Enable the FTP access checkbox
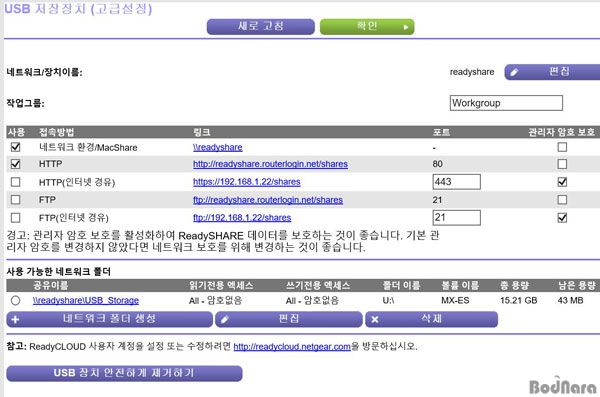Image resolution: width=600 pixels, height=397 pixels. 15,199
